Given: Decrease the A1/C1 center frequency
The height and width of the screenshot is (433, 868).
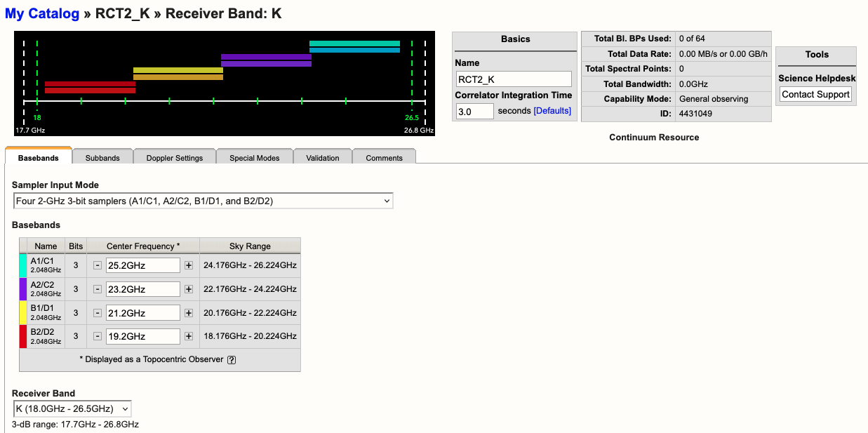Looking at the screenshot, I should [97, 265].
